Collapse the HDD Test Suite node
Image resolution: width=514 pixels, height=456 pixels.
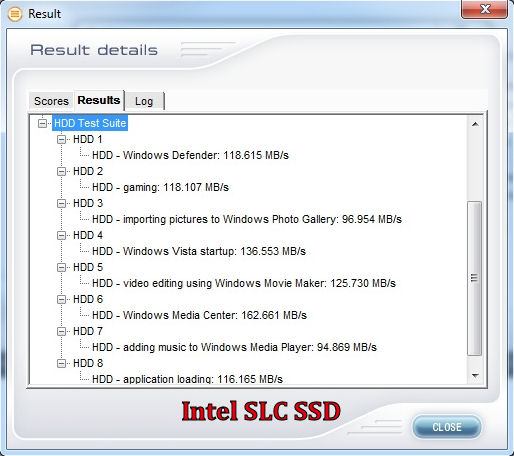click(42, 124)
